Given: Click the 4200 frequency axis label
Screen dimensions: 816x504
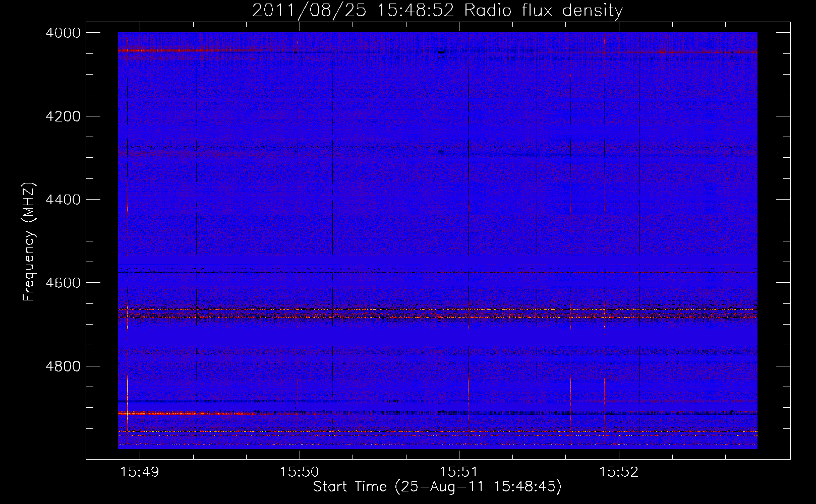Looking at the screenshot, I should click(x=63, y=116).
